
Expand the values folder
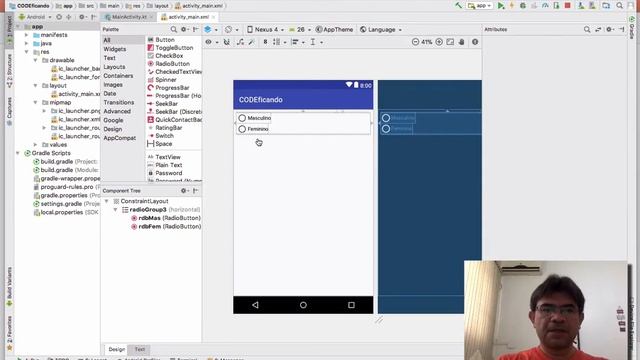coord(36,145)
